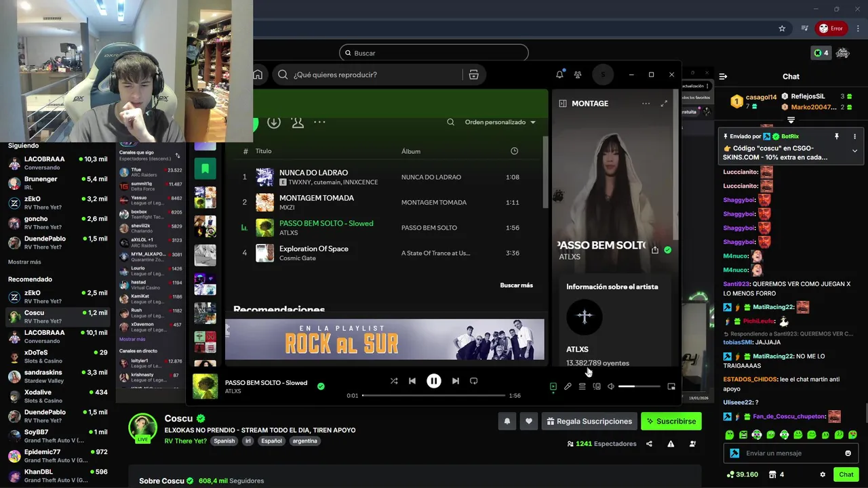Open Spotify Friends activity icon
The image size is (868, 488).
tap(578, 75)
